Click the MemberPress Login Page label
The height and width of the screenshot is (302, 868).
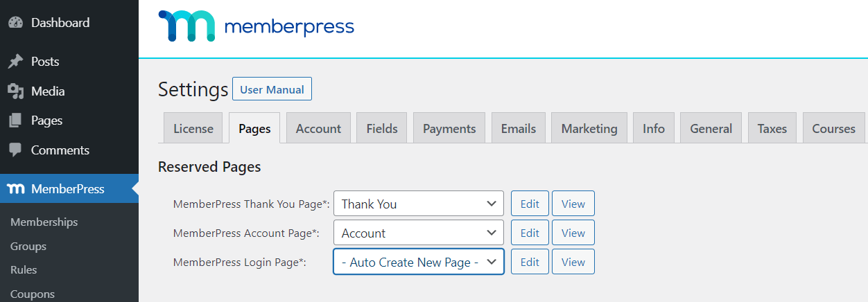(239, 263)
